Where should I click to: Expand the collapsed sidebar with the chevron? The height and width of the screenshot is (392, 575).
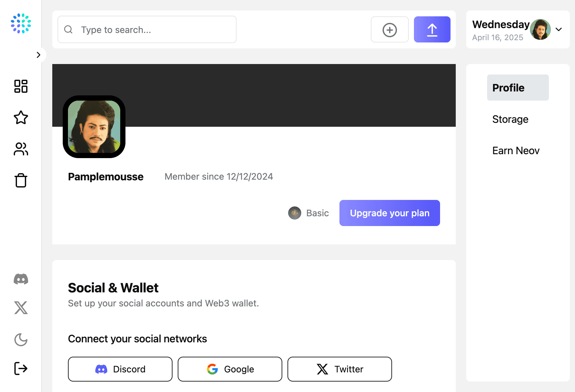(39, 55)
